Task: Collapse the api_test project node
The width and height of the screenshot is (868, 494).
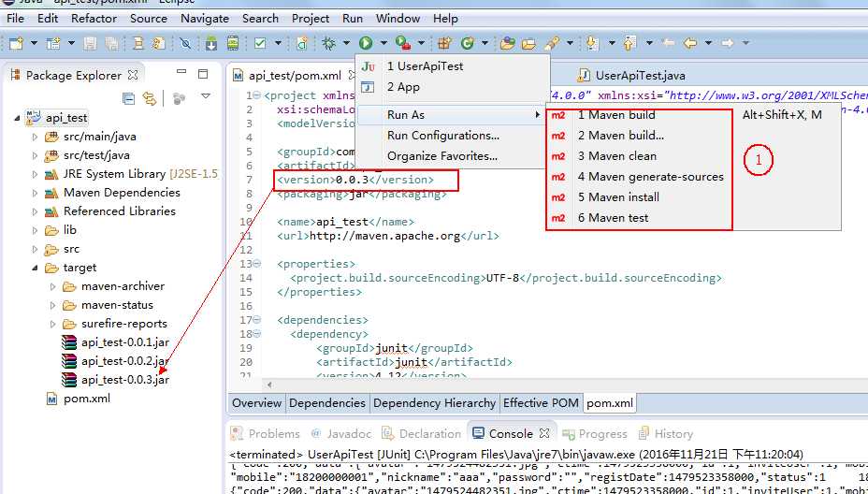Action: 17,118
